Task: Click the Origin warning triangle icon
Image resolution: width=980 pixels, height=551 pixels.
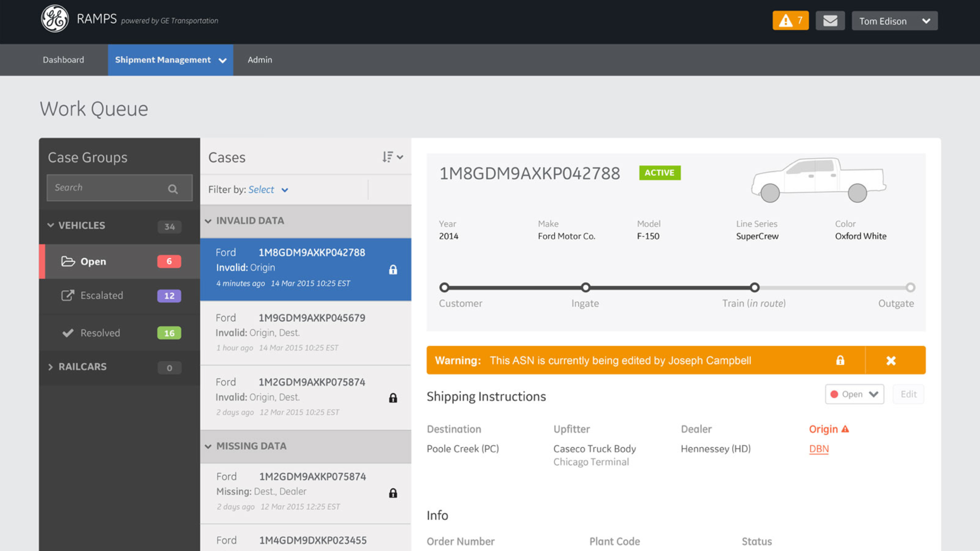Action: tap(845, 429)
